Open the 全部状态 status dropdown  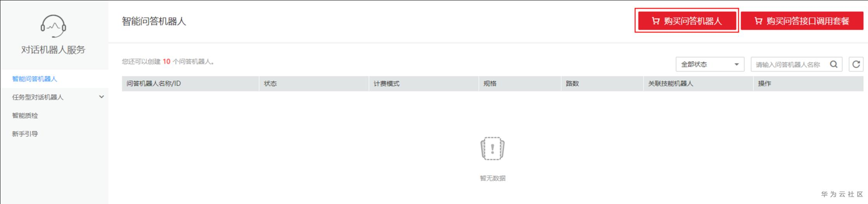tap(710, 64)
